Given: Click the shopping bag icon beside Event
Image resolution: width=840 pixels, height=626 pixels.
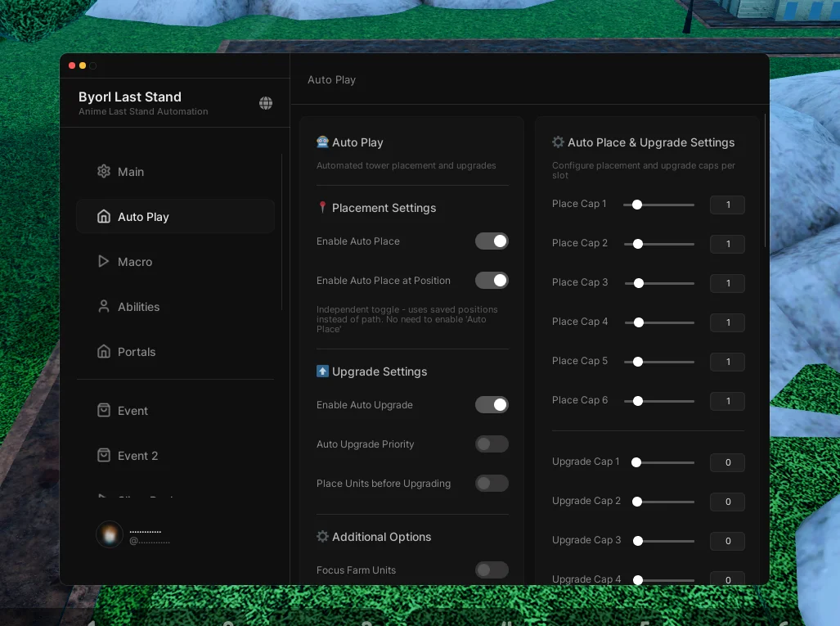Looking at the screenshot, I should click(104, 411).
